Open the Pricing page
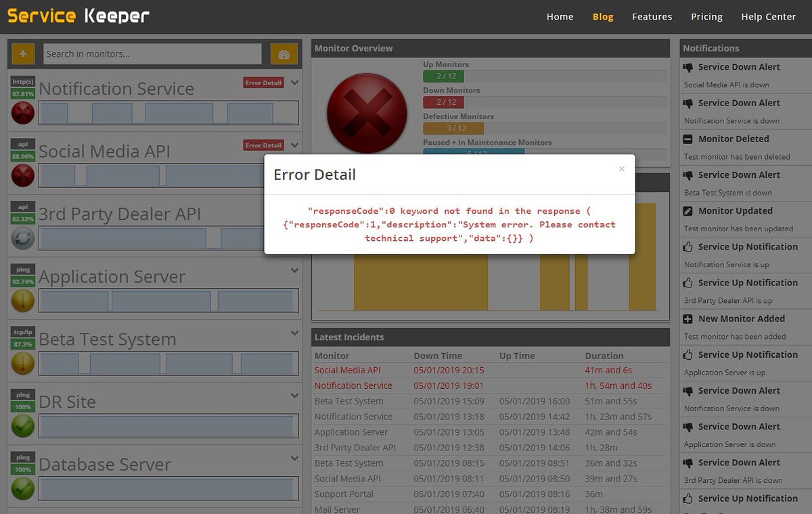Viewport: 812px width, 514px height. (x=706, y=17)
